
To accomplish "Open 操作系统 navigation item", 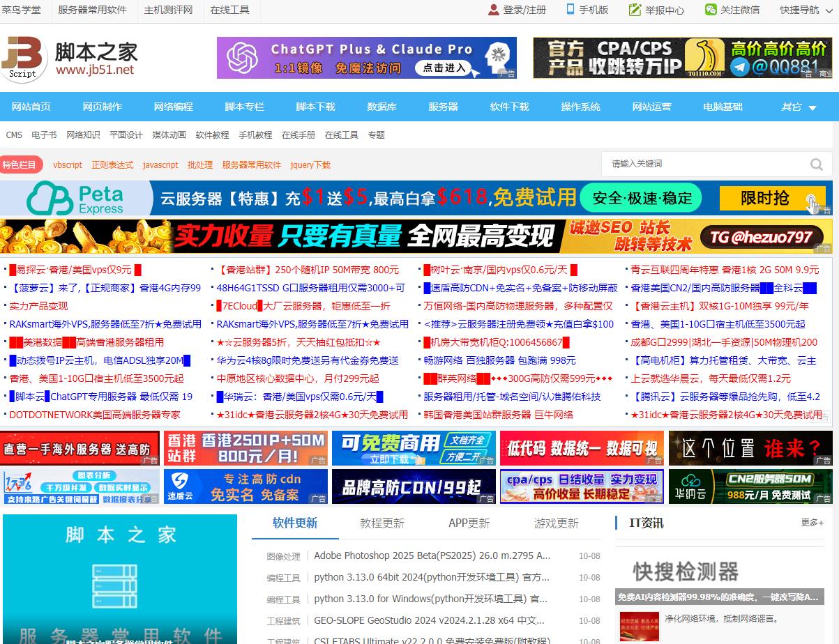I will (x=581, y=107).
